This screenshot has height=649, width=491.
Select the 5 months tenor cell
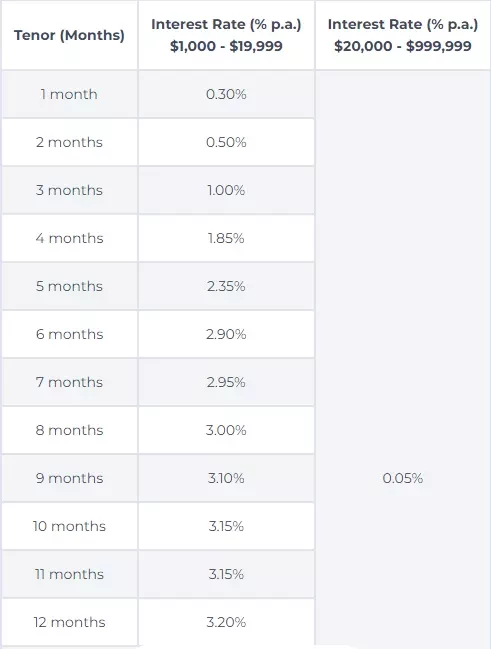69,286
